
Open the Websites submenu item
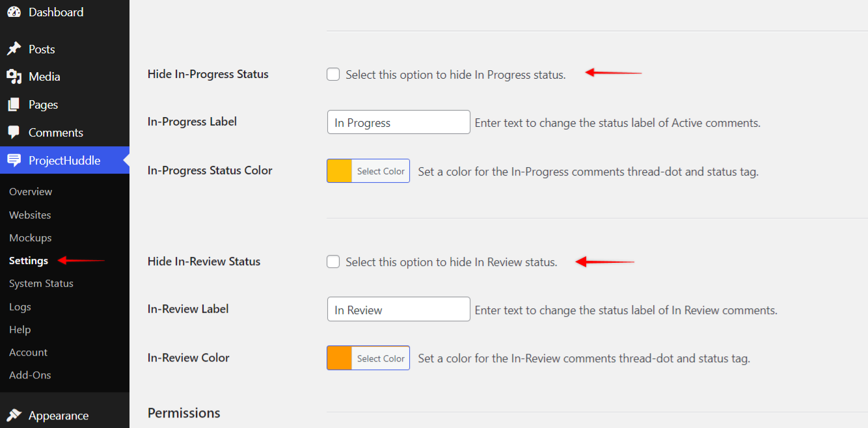(x=30, y=215)
